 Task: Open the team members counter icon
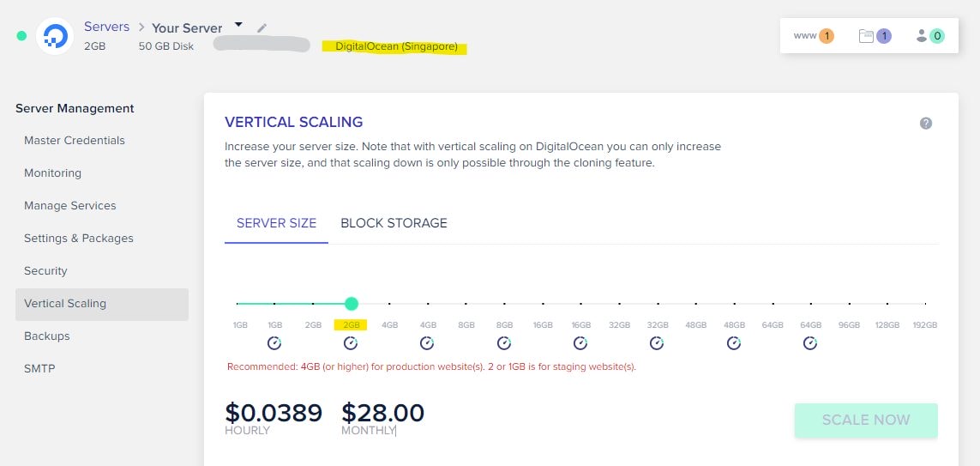pyautogui.click(x=930, y=36)
